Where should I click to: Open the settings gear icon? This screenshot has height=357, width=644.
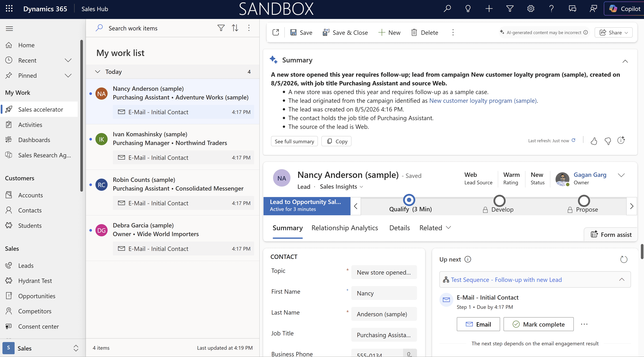coord(530,9)
